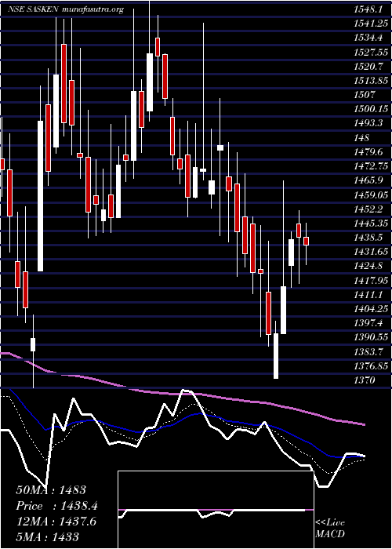Image resolution: width=392 pixels, height=549 pixels.
Task: Click the 1513.85 price axis label
Action: (371, 81)
